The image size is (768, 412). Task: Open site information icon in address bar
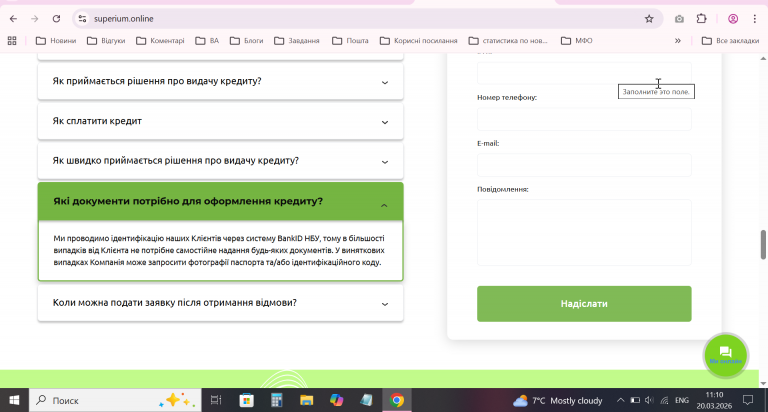pyautogui.click(x=82, y=19)
